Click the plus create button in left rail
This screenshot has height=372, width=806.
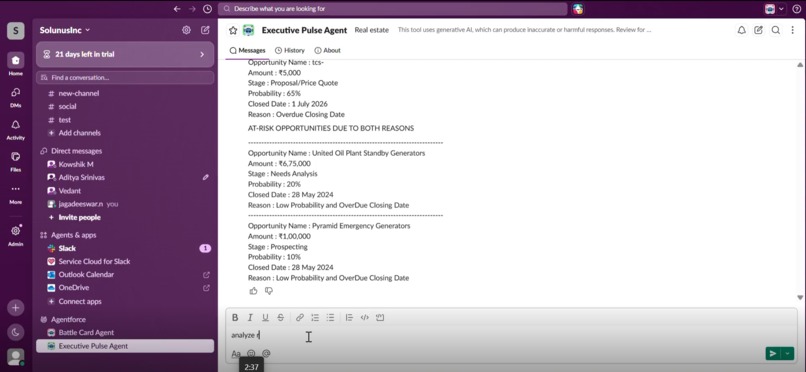[15, 308]
